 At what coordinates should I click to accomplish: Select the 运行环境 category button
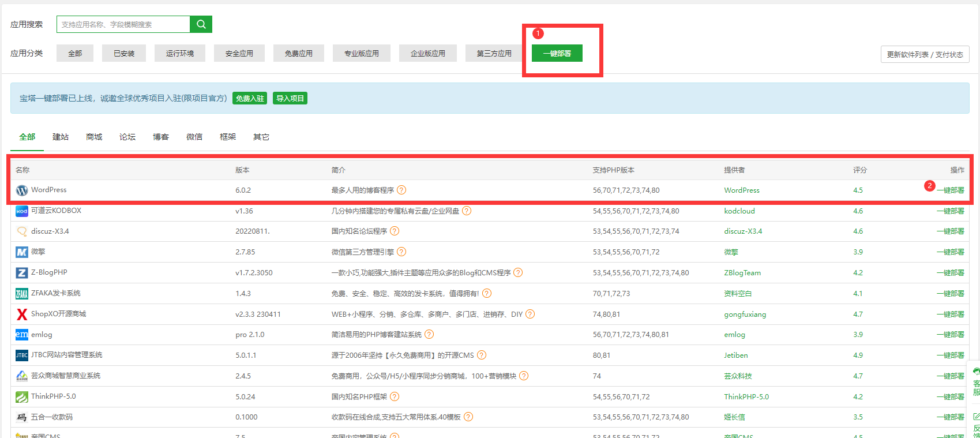[180, 53]
